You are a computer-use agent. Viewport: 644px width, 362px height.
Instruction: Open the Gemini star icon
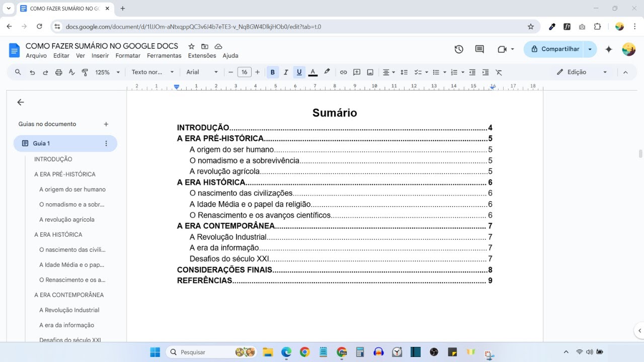pyautogui.click(x=609, y=49)
